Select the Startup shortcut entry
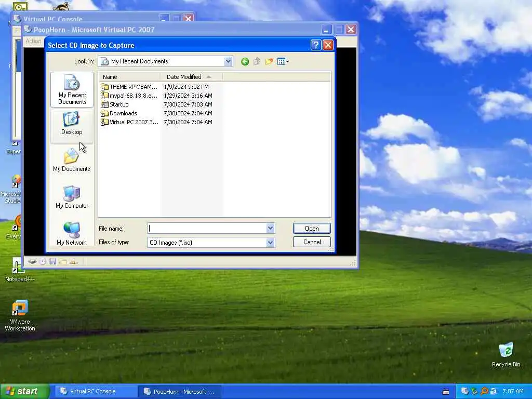Image resolution: width=532 pixels, height=399 pixels. tap(115, 104)
